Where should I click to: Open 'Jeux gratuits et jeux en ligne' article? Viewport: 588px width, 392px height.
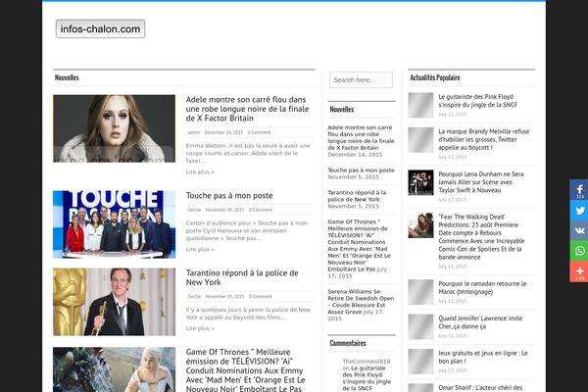[482, 357]
